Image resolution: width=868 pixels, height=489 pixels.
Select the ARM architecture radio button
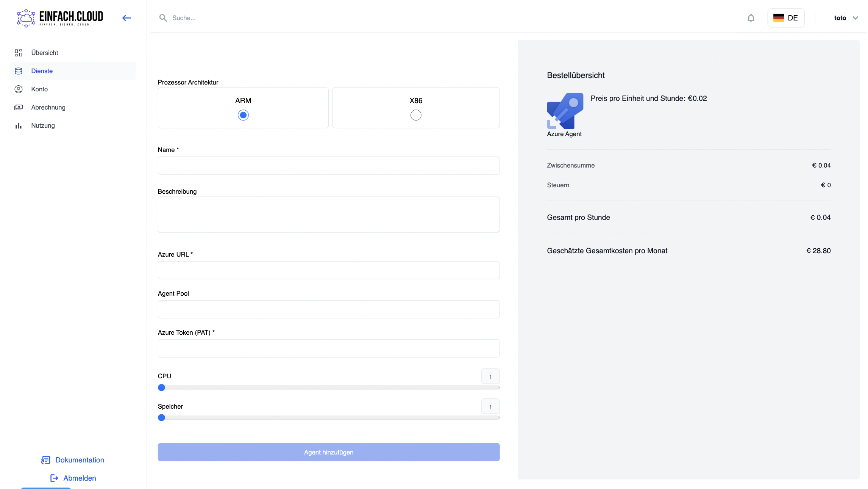tap(243, 115)
